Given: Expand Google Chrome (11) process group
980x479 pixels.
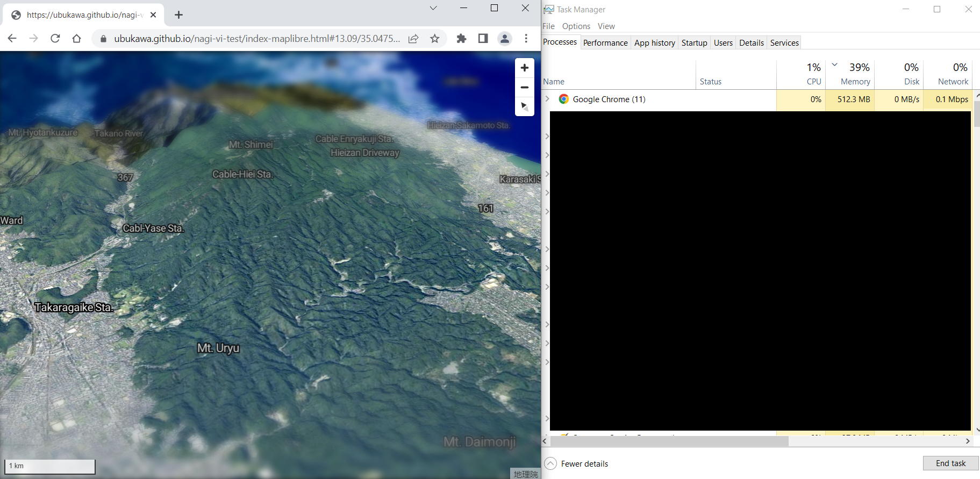Looking at the screenshot, I should 547,99.
